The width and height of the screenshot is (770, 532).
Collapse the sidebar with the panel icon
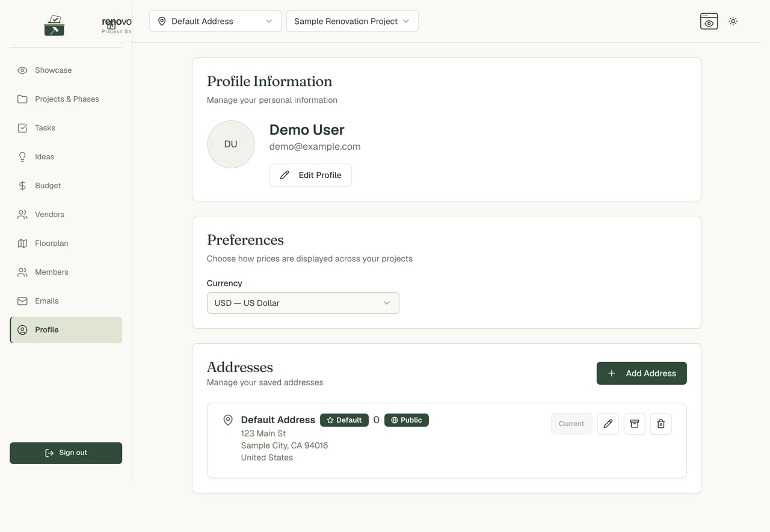click(111, 25)
